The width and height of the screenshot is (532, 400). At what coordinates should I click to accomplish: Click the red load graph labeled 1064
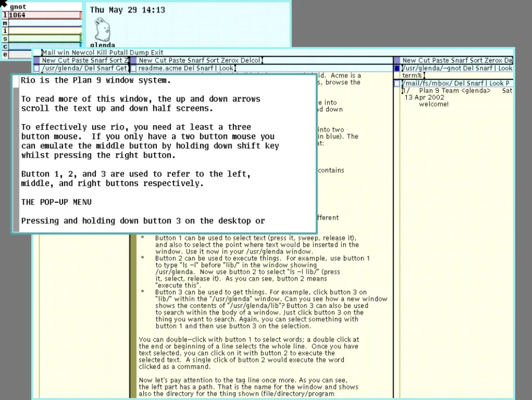click(x=45, y=15)
